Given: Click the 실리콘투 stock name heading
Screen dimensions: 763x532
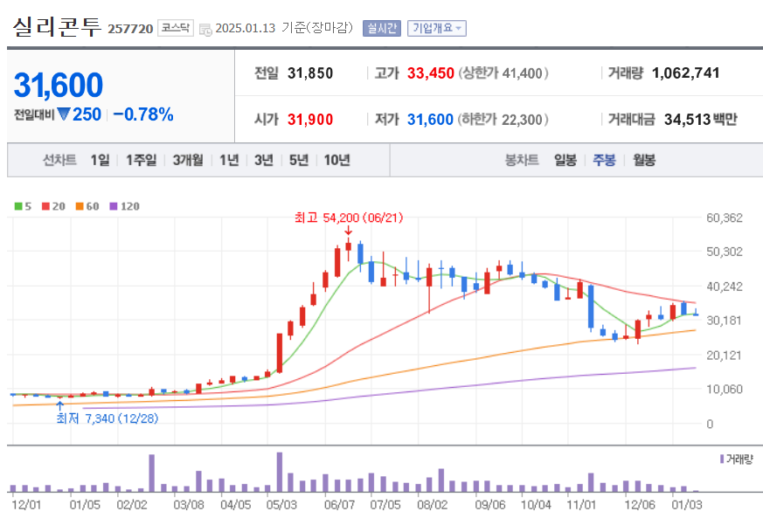Looking at the screenshot, I should (57, 27).
